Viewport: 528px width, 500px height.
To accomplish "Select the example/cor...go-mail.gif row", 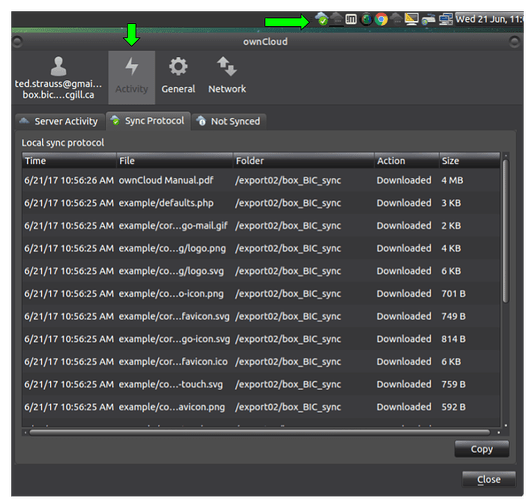I will (x=261, y=226).
